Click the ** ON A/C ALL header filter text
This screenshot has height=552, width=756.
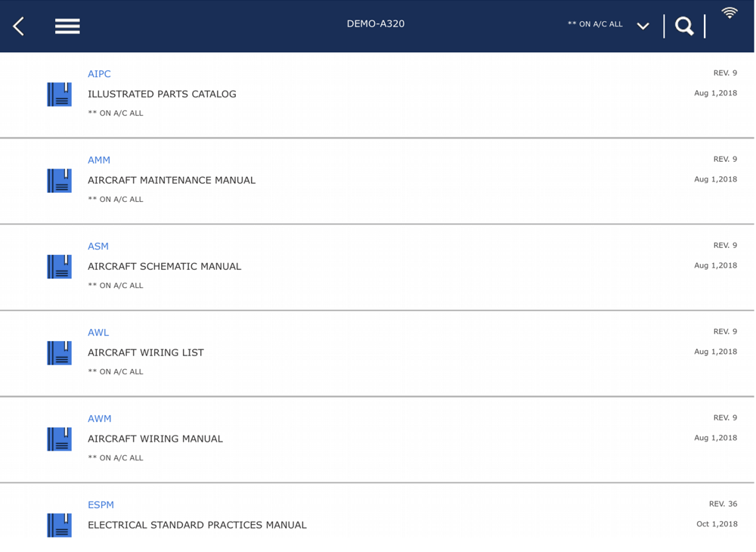click(595, 24)
